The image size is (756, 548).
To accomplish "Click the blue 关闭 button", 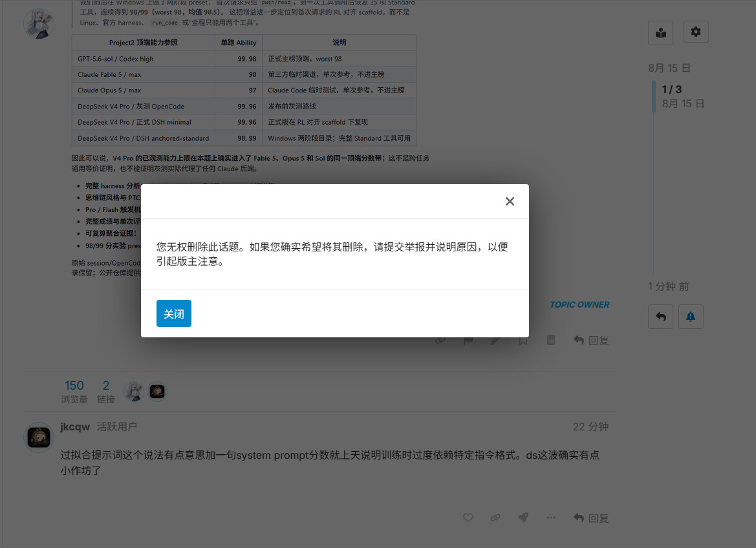I will point(173,313).
